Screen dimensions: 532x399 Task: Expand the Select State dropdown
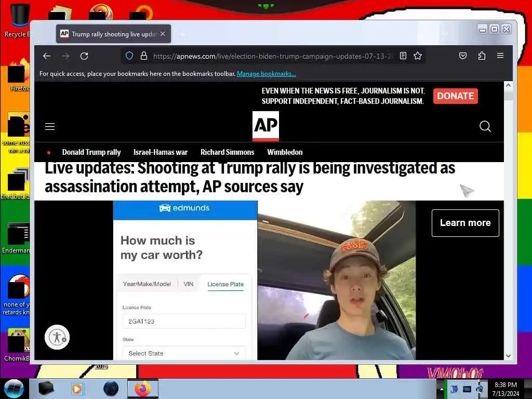[184, 353]
